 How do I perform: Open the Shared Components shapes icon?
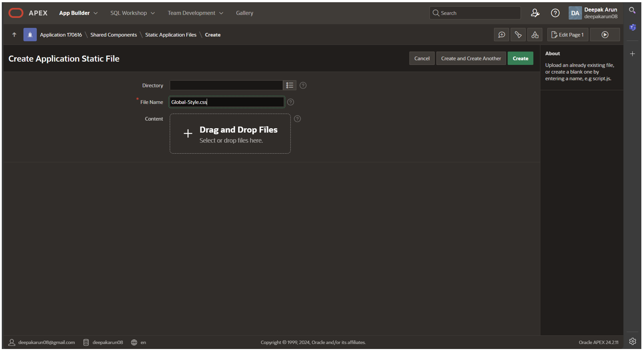535,35
